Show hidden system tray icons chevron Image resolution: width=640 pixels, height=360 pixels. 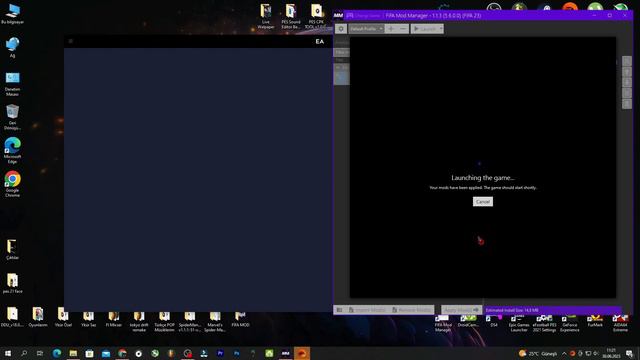(x=564, y=353)
